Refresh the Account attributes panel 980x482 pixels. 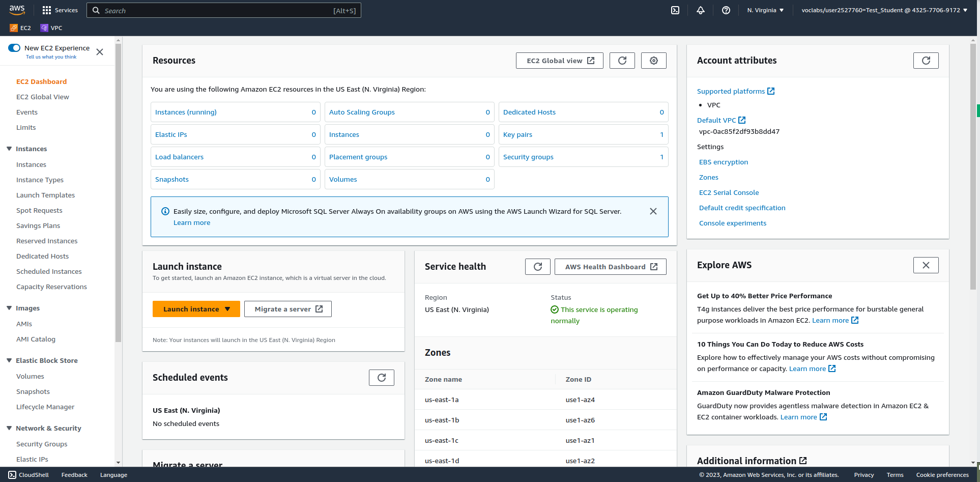pos(926,60)
